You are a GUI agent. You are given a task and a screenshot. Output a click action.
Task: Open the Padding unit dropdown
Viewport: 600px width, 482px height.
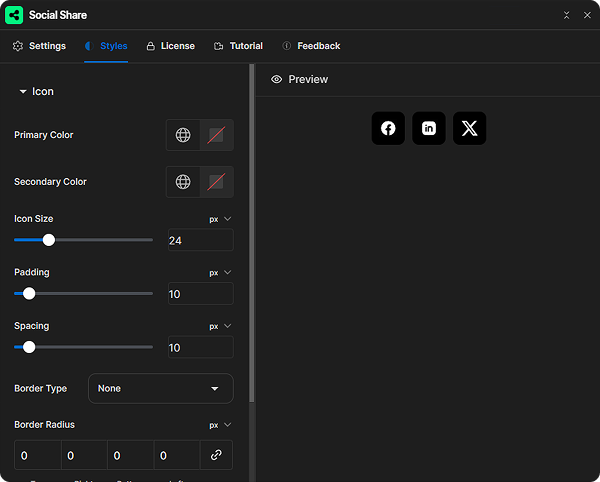[x=220, y=273]
